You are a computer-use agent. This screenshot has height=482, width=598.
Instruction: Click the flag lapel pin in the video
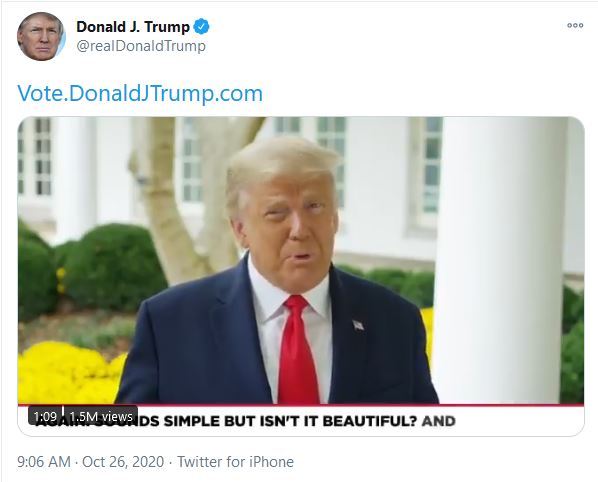tap(358, 325)
